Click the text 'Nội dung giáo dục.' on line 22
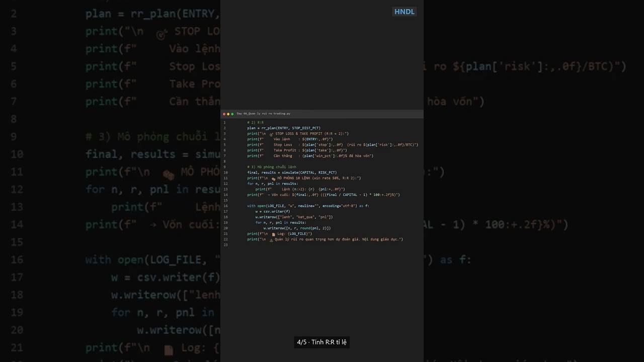Image resolution: width=644 pixels, height=362 pixels. [381, 239]
